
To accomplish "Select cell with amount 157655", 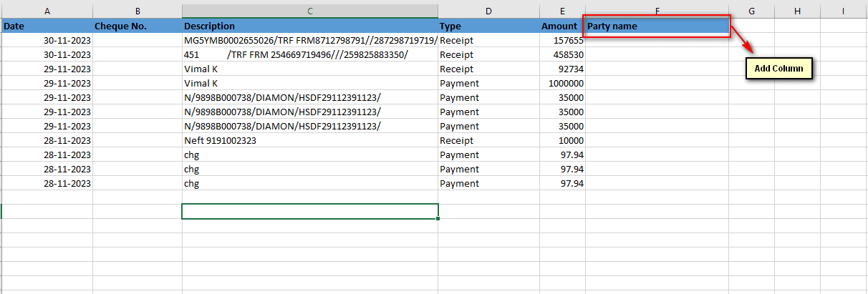I will 561,40.
